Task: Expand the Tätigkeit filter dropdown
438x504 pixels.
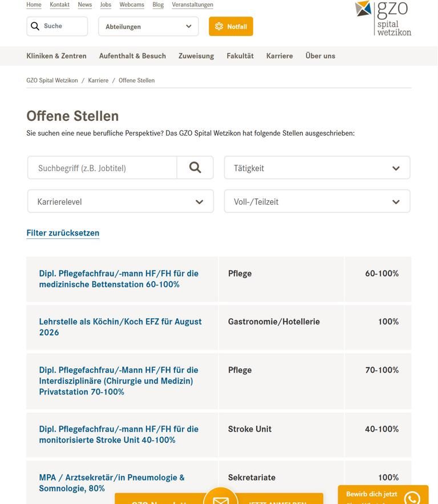Action: coord(317,168)
